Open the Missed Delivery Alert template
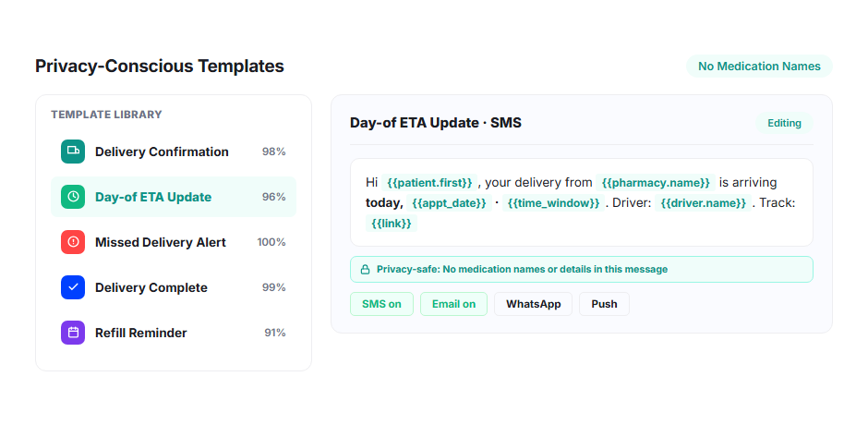The image size is (868, 425). pos(174,242)
